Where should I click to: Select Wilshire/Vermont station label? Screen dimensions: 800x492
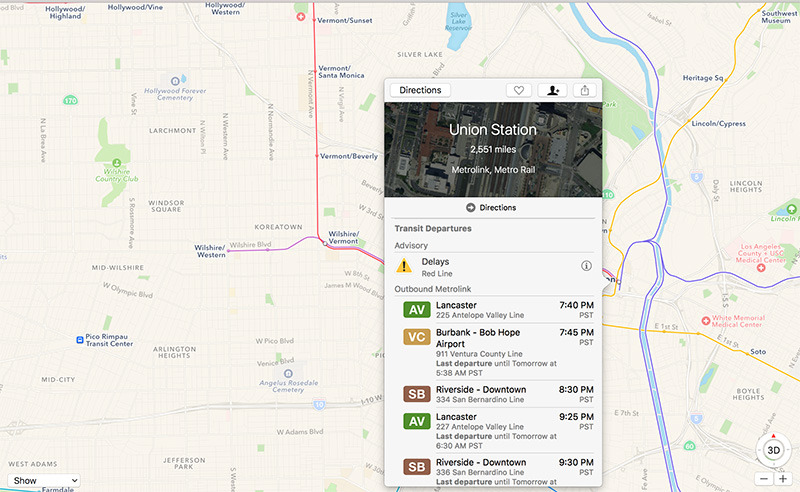point(343,237)
